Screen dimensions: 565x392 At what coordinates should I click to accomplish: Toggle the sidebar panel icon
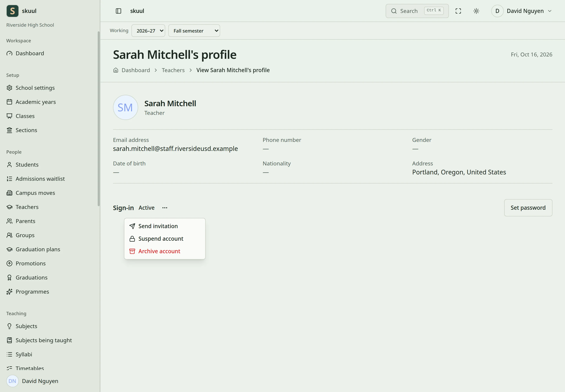click(118, 11)
